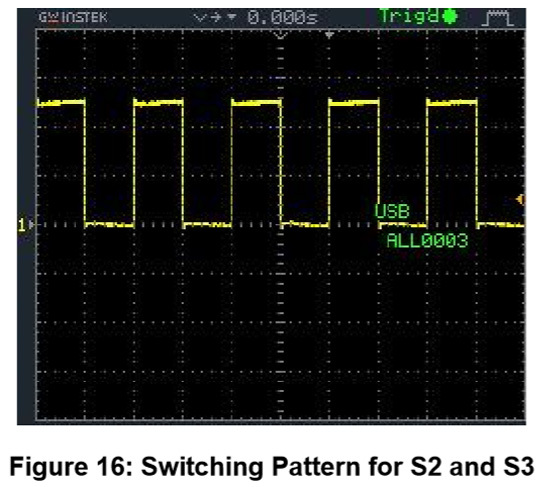Click the peak-detect acquisition mode icon

point(498,18)
